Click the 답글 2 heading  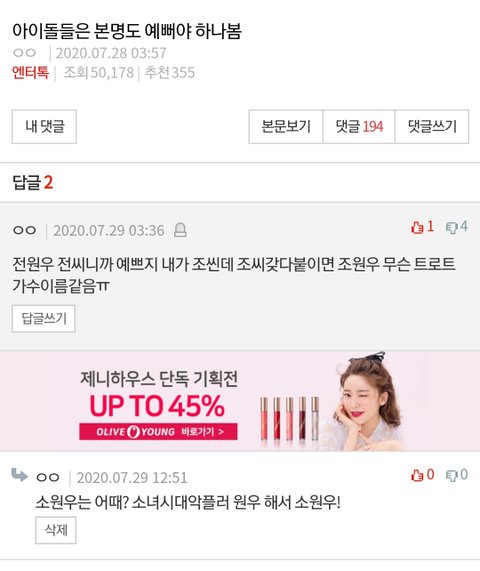click(33, 182)
